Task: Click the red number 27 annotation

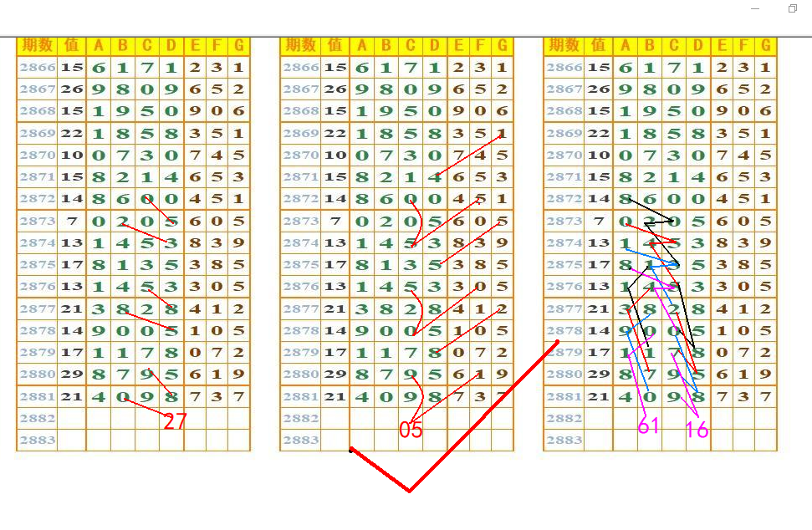Action: click(175, 421)
